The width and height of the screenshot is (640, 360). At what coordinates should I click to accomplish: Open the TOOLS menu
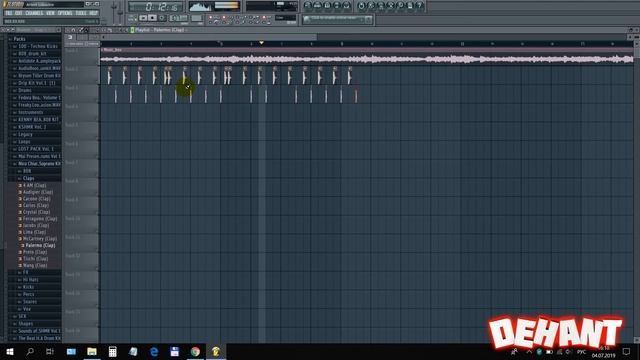coord(81,13)
